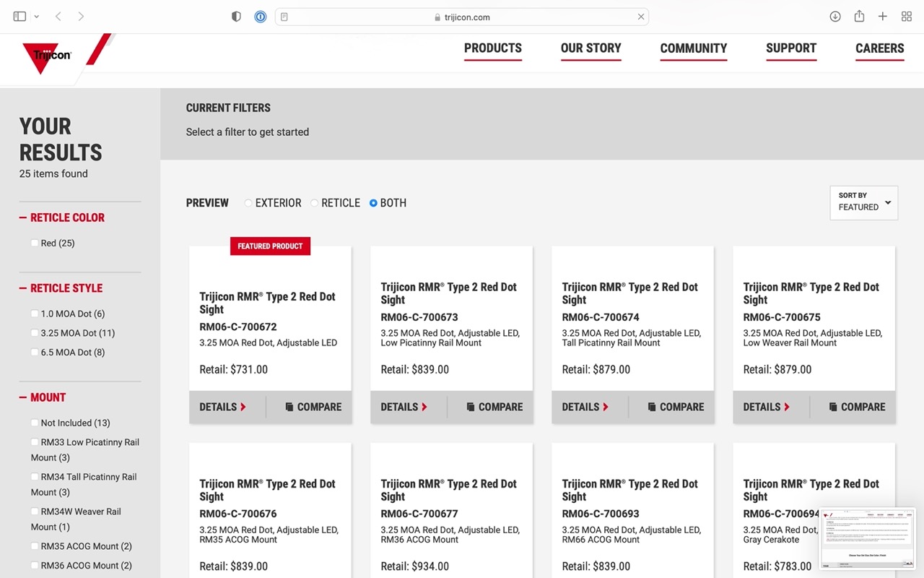The image size is (924, 578).
Task: Show tab overview grid icon
Action: coord(907,17)
